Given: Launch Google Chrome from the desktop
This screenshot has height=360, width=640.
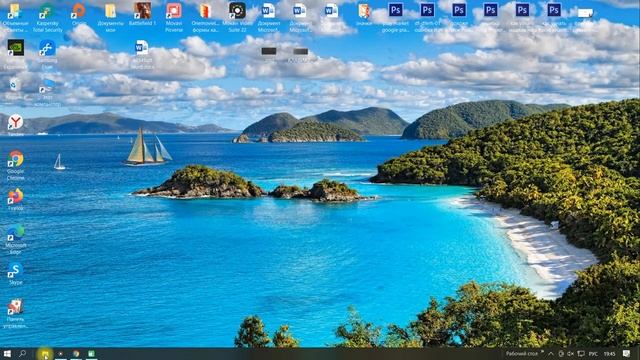Looking at the screenshot, I should 16,165.
